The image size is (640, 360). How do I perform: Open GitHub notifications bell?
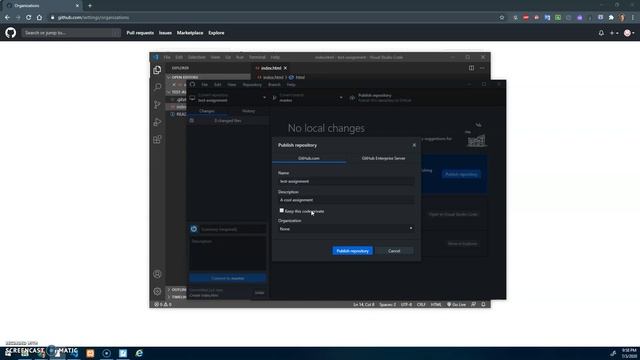pos(601,33)
